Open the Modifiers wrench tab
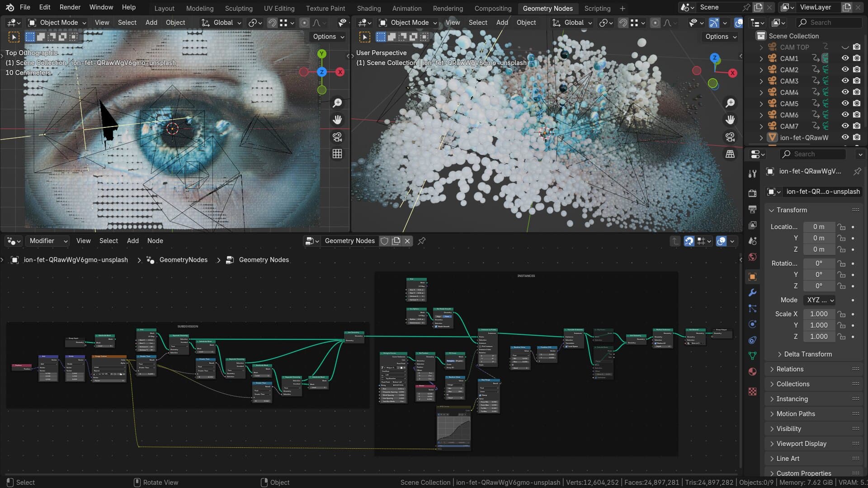Image resolution: width=868 pixels, height=488 pixels. (x=752, y=292)
